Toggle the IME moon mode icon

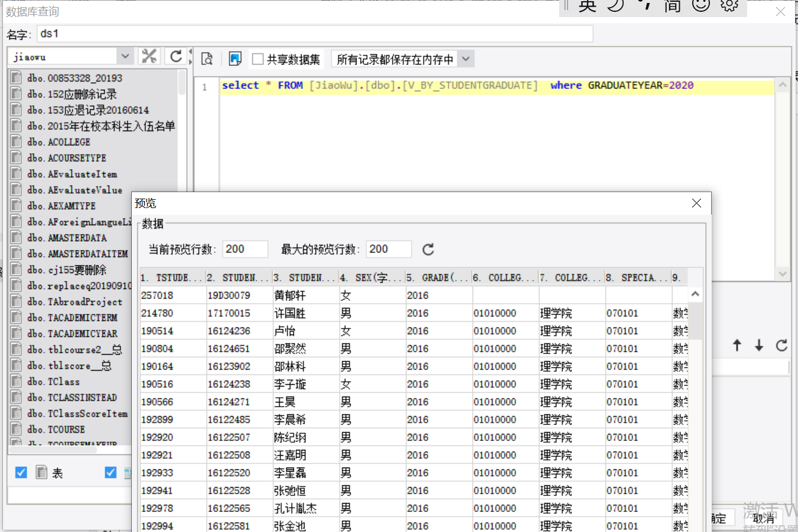(x=616, y=5)
